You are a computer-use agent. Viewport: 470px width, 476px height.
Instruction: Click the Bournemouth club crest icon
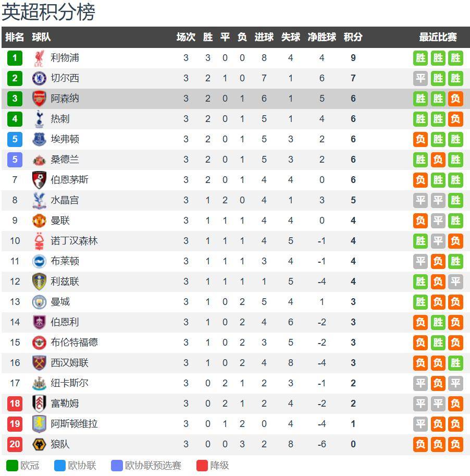(x=39, y=180)
